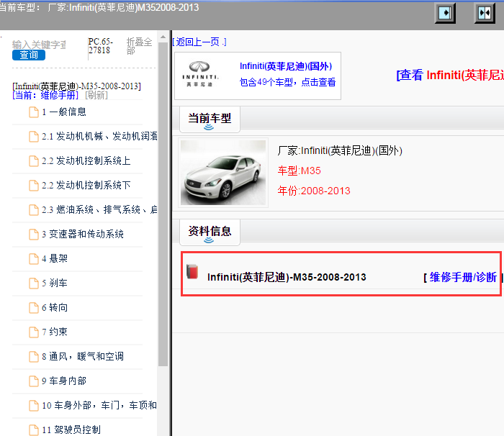Open the 维修手册/诊断 link
This screenshot has height=436, width=504.
[x=463, y=277]
